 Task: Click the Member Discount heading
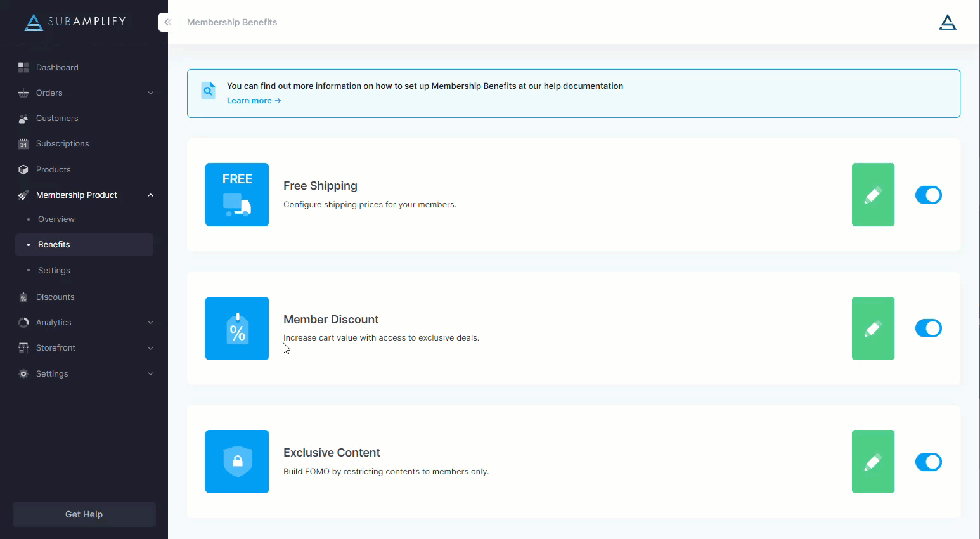coord(331,320)
